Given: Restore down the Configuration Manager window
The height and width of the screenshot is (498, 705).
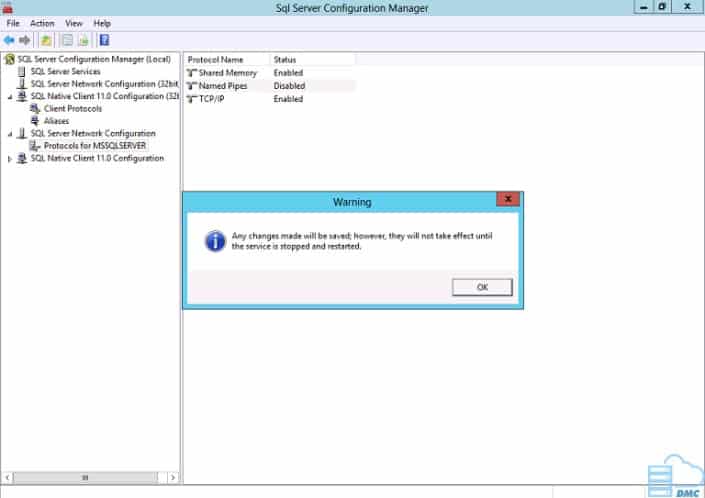Looking at the screenshot, I should pyautogui.click(x=662, y=7).
